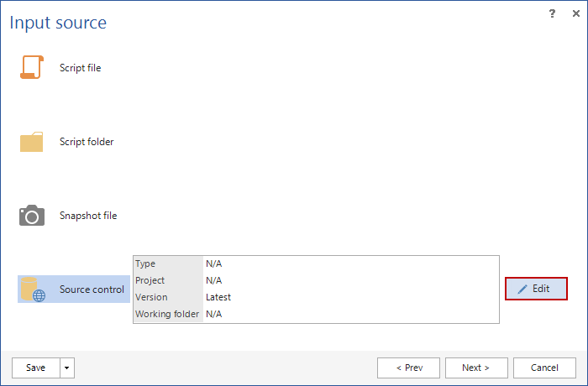Open help via the question mark icon
The height and width of the screenshot is (386, 588).
pos(552,13)
